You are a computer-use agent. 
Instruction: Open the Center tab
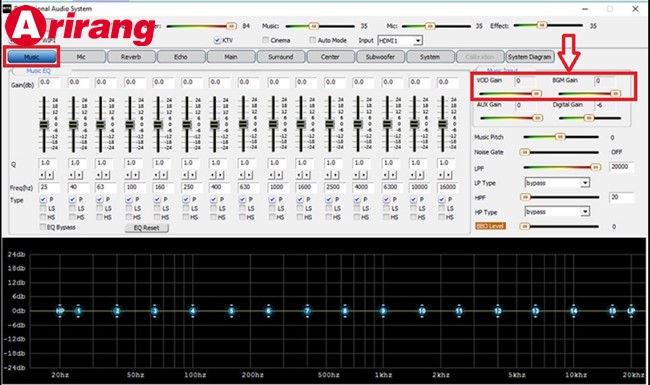pyautogui.click(x=330, y=57)
